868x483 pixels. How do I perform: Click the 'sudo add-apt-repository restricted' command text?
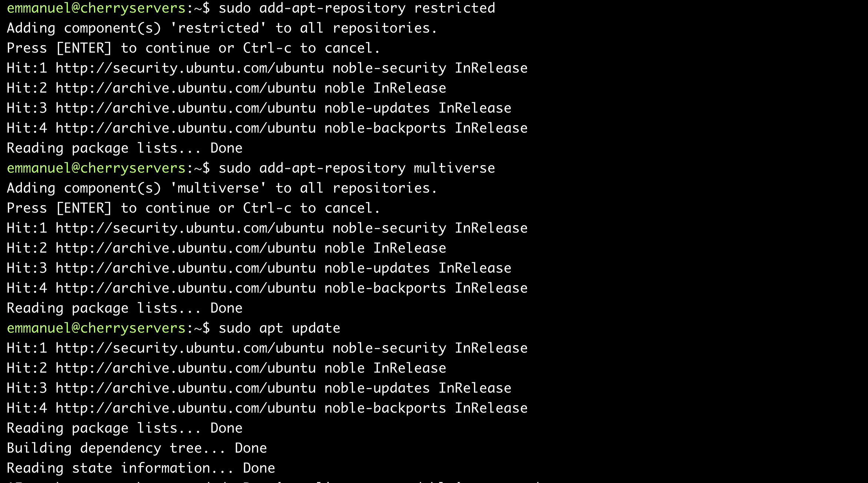356,8
